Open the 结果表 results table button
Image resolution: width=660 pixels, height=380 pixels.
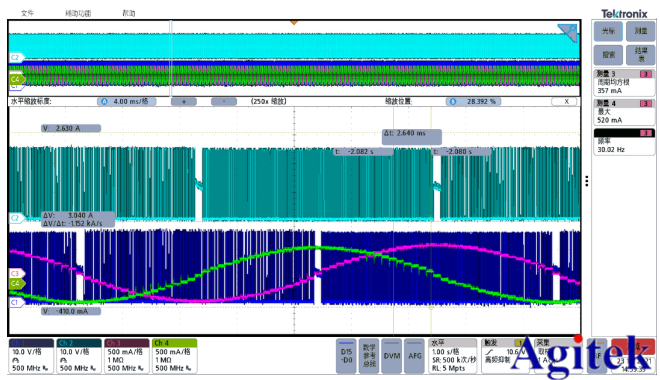640,55
